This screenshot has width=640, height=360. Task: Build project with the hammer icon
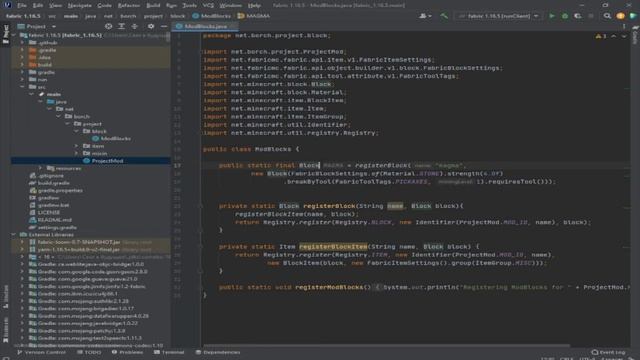tap(444, 16)
